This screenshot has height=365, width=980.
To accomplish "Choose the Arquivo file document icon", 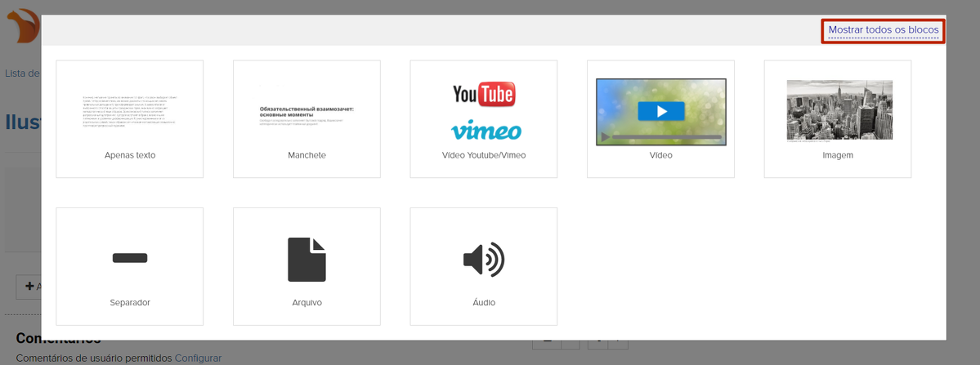I will coord(307,260).
